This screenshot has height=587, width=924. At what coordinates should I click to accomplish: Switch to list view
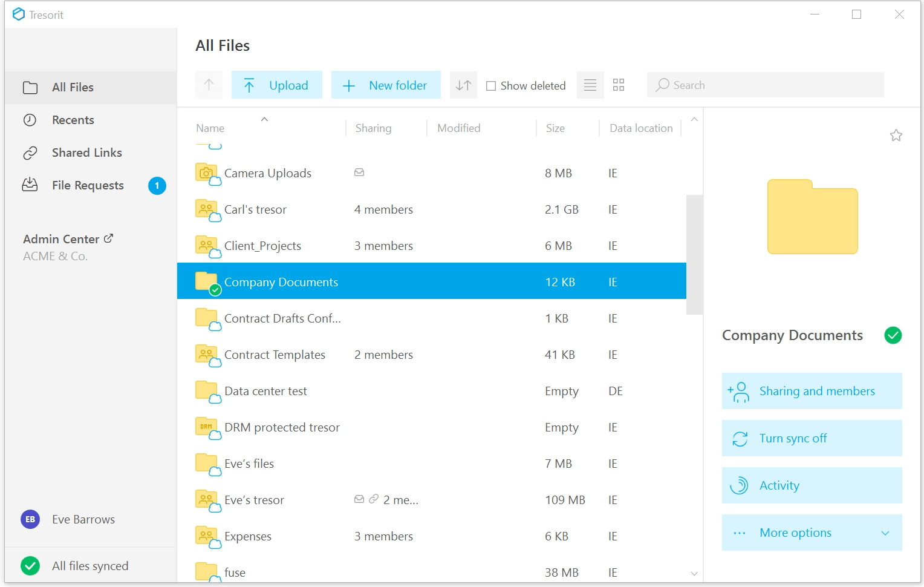[590, 85]
